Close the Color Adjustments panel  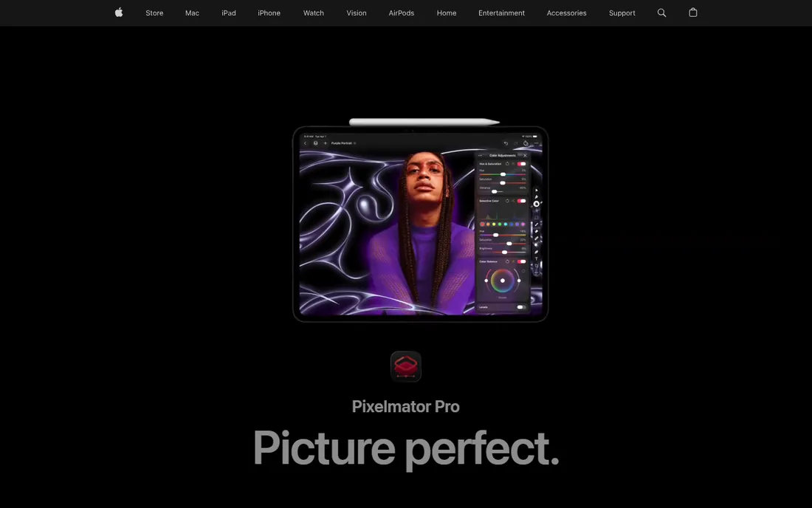(x=525, y=155)
